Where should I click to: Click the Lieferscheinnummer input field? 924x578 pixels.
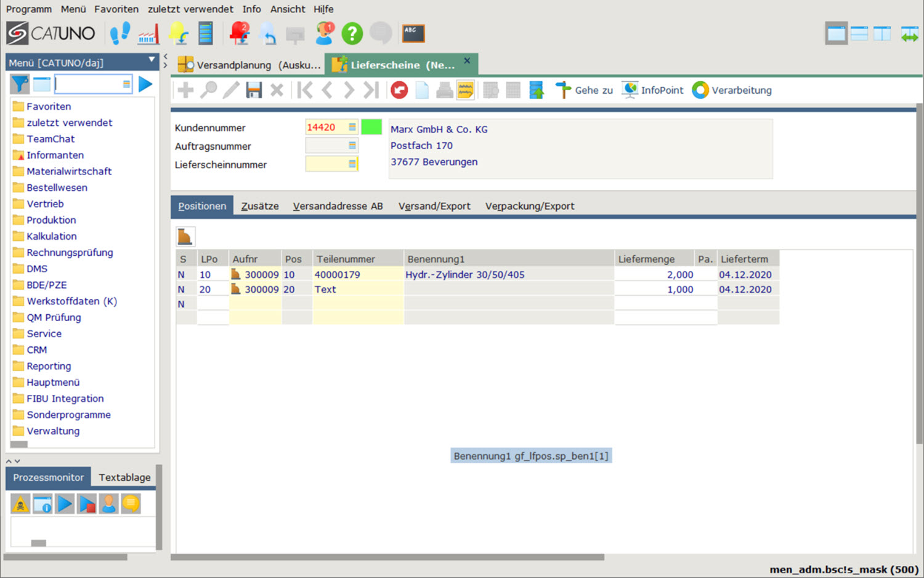tap(326, 164)
